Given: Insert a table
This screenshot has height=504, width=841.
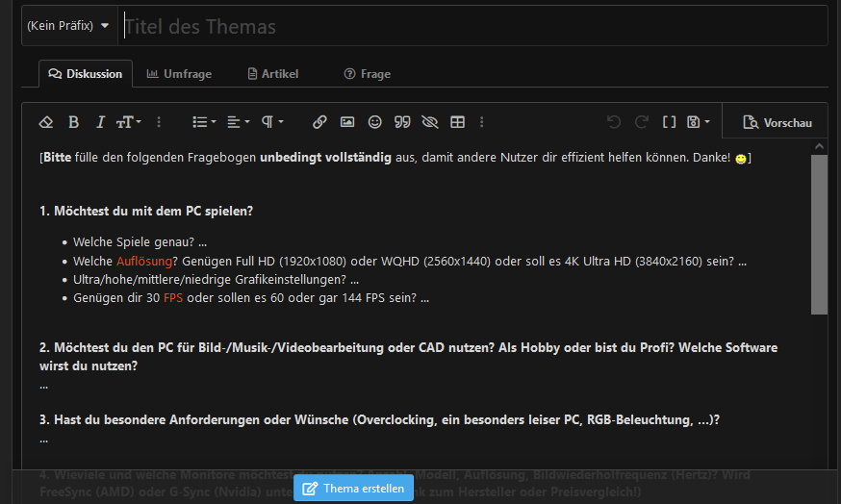Looking at the screenshot, I should tap(457, 122).
